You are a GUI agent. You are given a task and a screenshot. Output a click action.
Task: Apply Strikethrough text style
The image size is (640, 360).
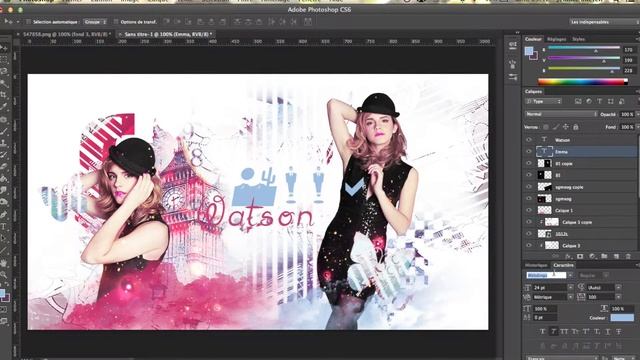tap(619, 331)
